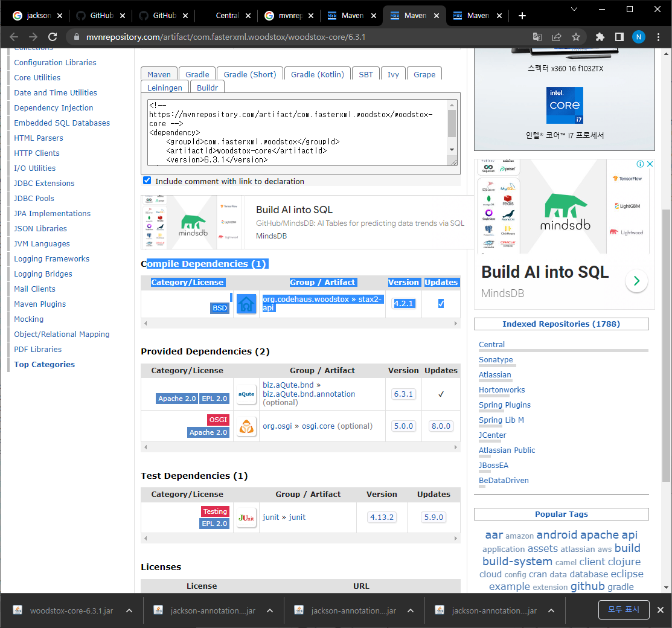Click right arrow of Compile Dependencies scrollbar

(456, 324)
